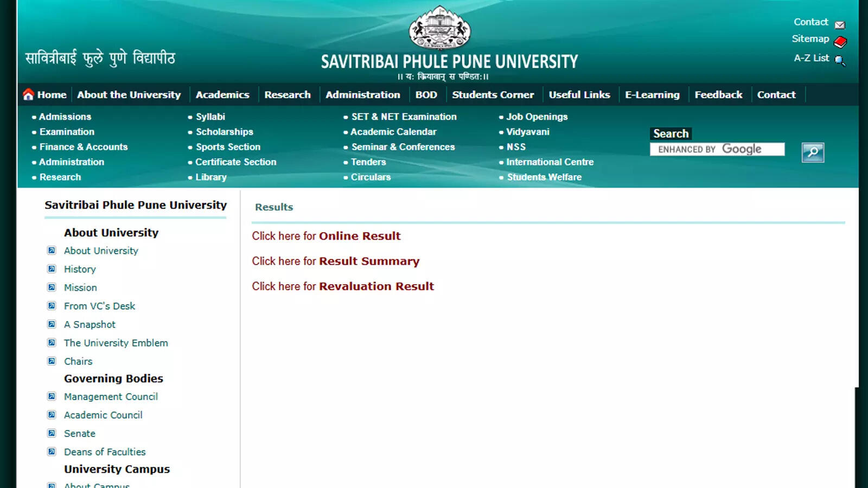Click the search magnifier button
868x488 pixels.
813,152
